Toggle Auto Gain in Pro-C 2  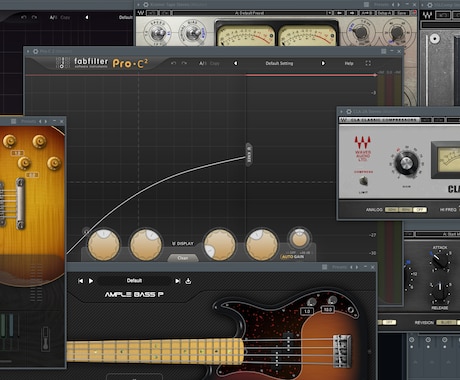point(292,257)
